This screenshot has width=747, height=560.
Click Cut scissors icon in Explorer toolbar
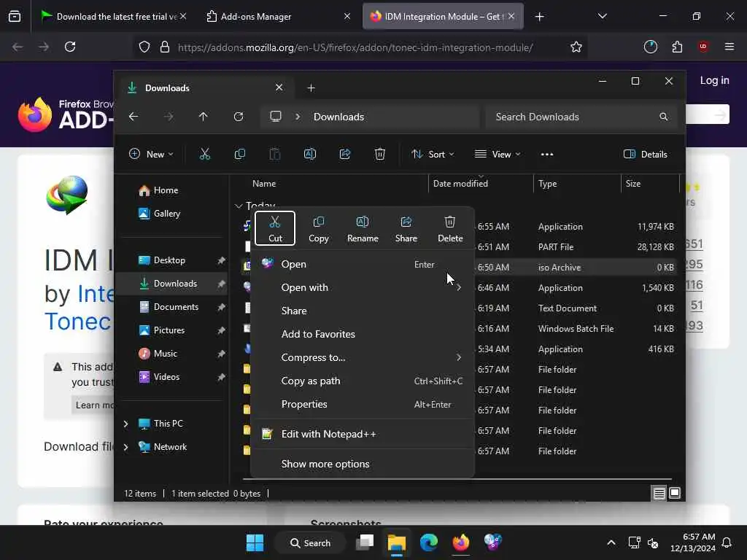tap(204, 155)
